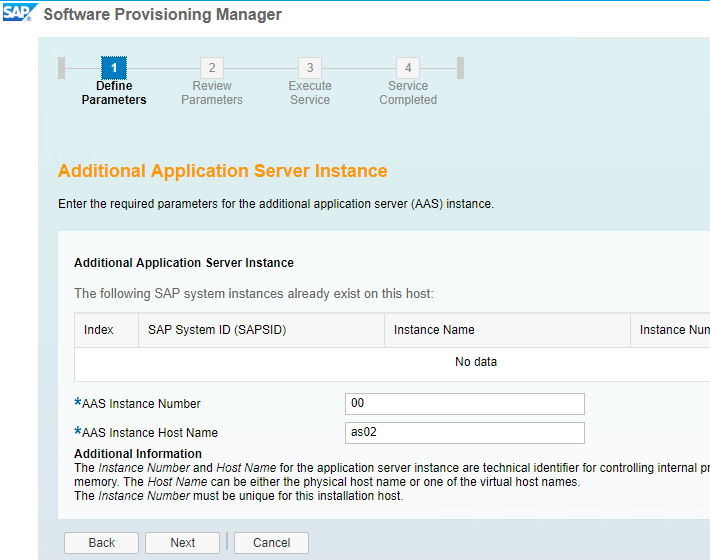Click the bold 'Additional Application Server Instance' subheading
The height and width of the screenshot is (560, 710).
(x=184, y=263)
